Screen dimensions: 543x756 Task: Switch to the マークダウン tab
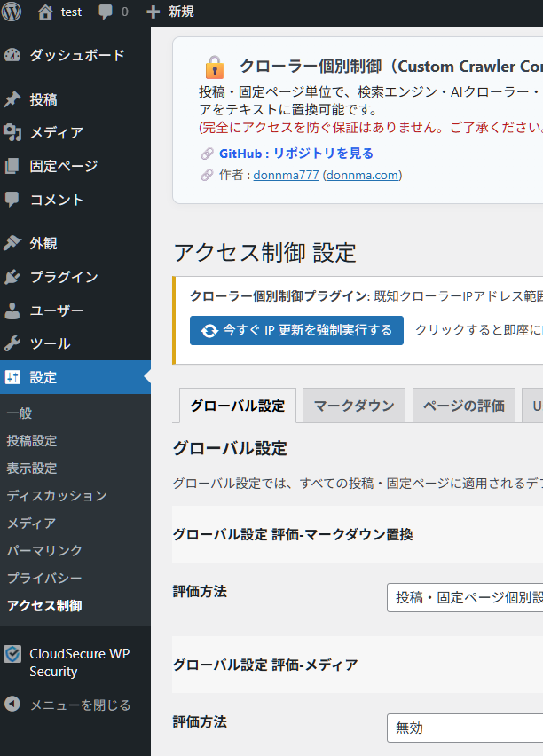(353, 406)
